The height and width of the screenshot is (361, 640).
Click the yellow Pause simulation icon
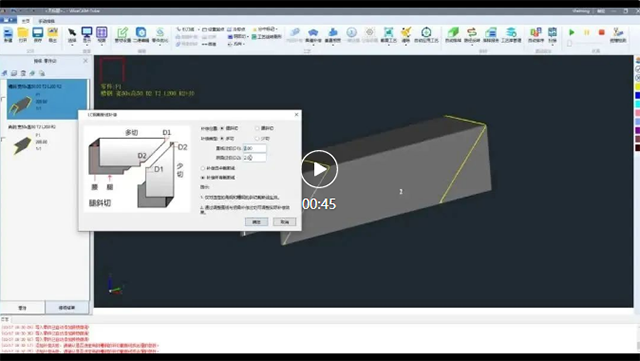(587, 32)
